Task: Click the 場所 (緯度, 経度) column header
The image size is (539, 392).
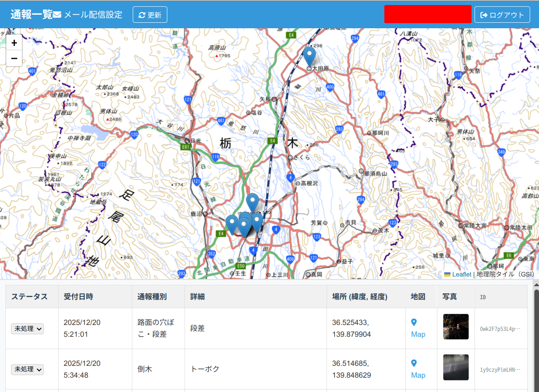Action: (x=366, y=297)
